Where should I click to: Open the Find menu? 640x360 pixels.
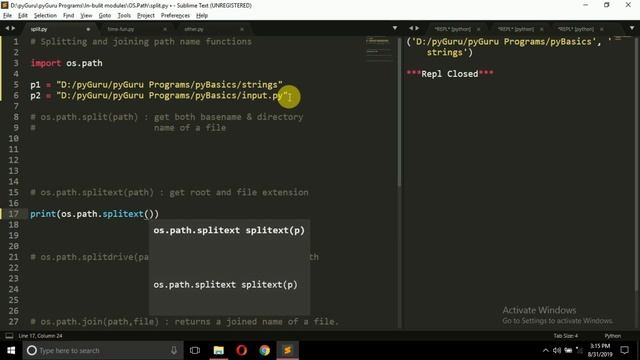pos(68,16)
